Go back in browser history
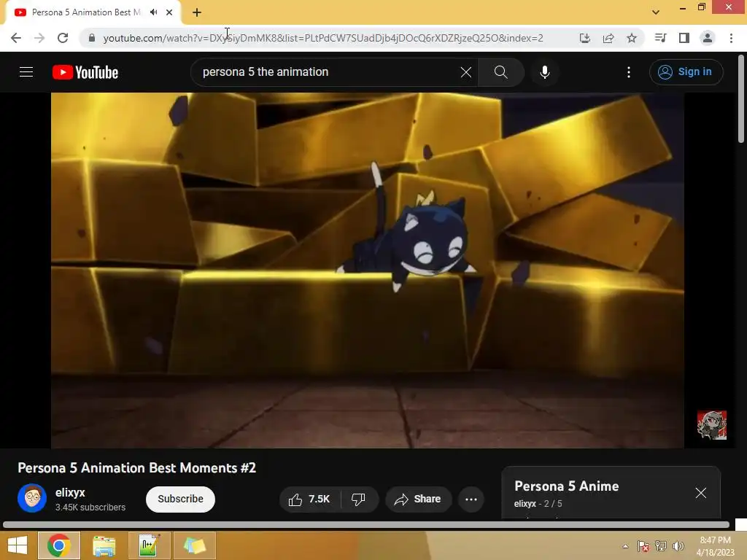The image size is (747, 560). click(16, 38)
